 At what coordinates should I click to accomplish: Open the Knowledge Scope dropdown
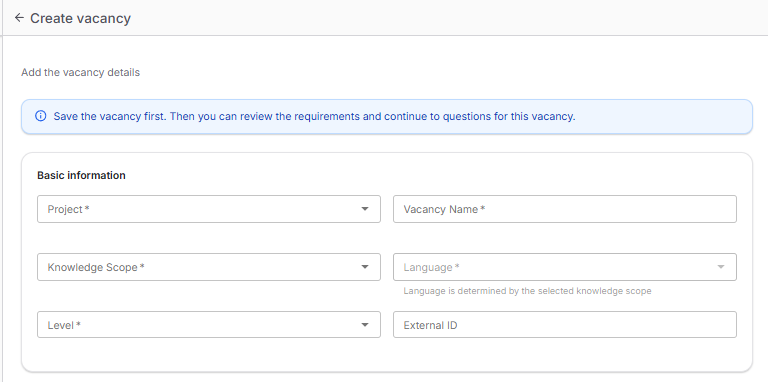pyautogui.click(x=209, y=267)
